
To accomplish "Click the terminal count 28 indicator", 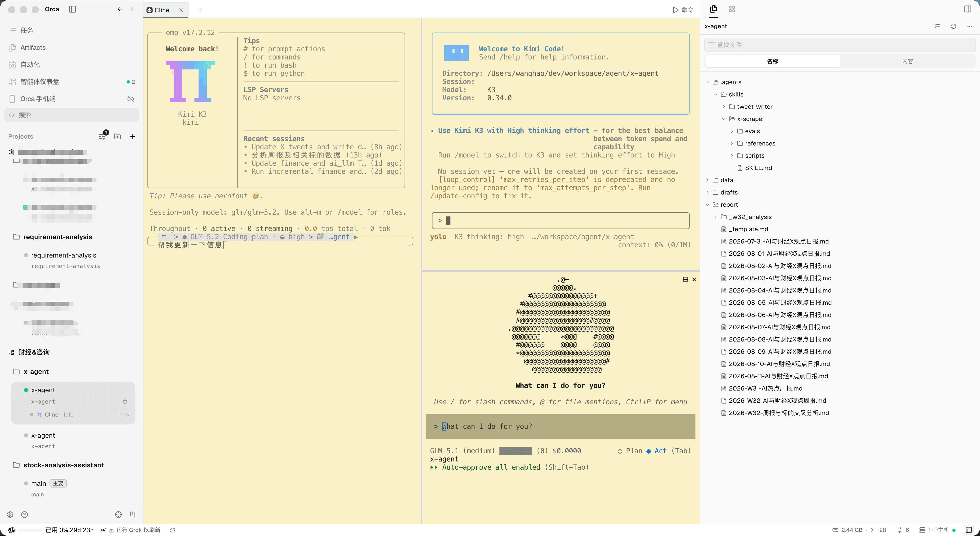I will click(x=878, y=530).
